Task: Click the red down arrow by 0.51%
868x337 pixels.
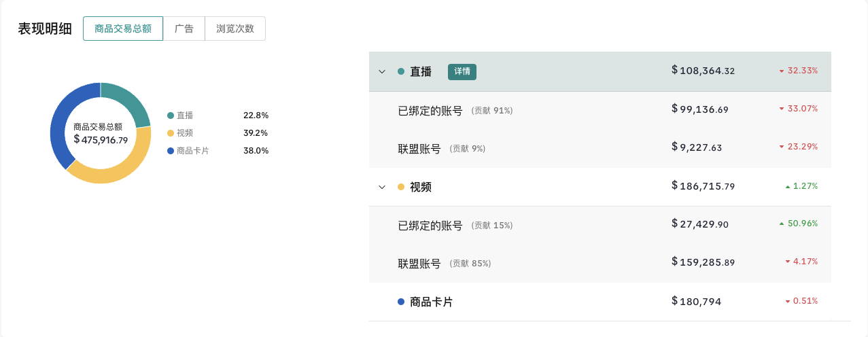Action: click(787, 302)
